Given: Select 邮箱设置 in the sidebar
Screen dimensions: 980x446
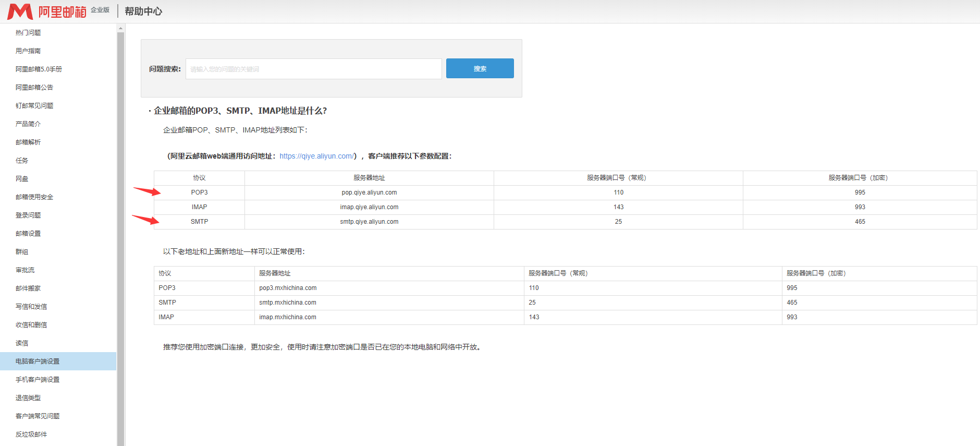Looking at the screenshot, I should click(x=28, y=233).
